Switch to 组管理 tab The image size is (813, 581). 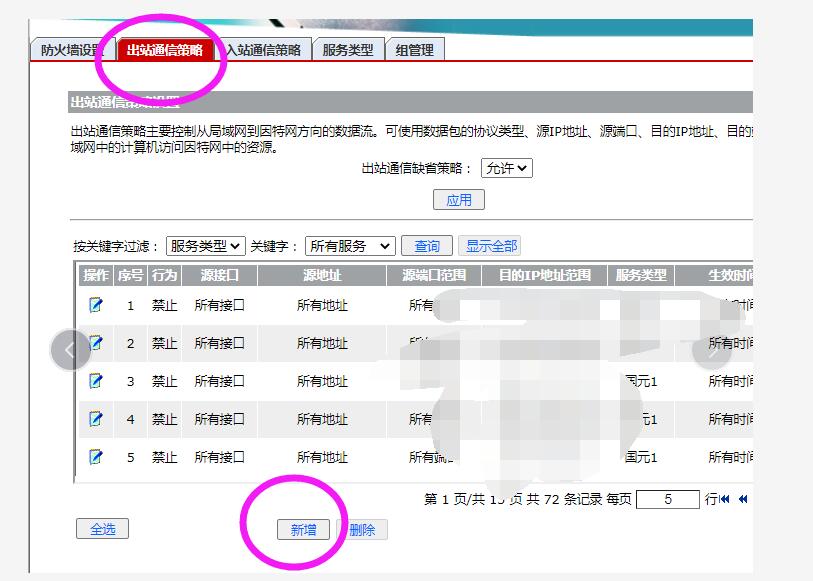click(415, 50)
